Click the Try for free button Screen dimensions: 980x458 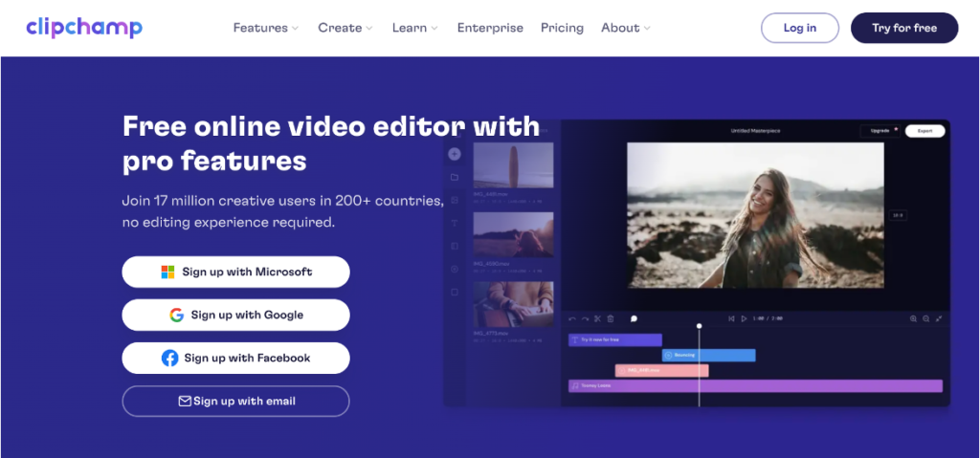pyautogui.click(x=904, y=28)
